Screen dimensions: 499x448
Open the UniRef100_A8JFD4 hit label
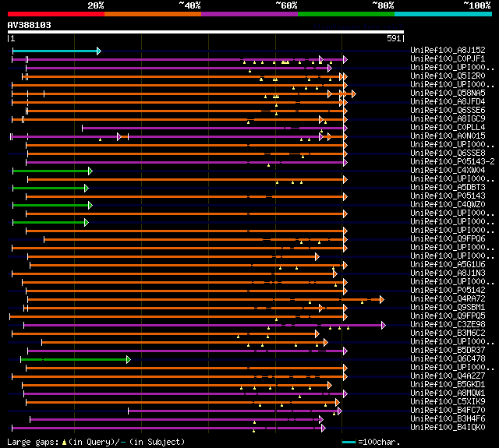[x=448, y=101]
